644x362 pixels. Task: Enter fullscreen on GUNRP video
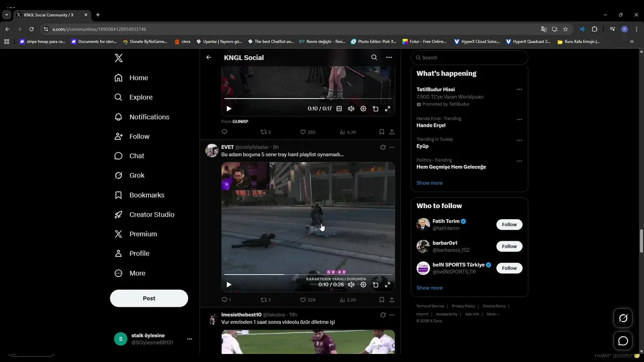coord(387,109)
